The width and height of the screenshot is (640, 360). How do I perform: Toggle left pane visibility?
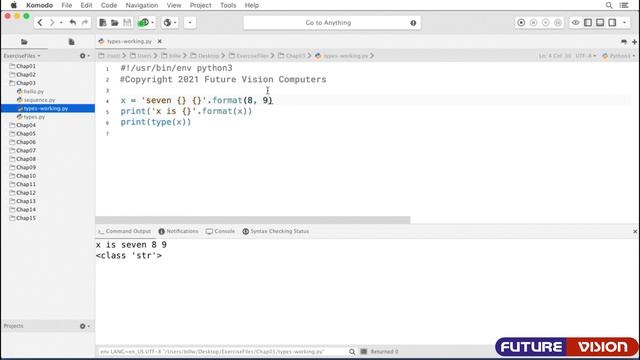pyautogui.click(x=588, y=23)
